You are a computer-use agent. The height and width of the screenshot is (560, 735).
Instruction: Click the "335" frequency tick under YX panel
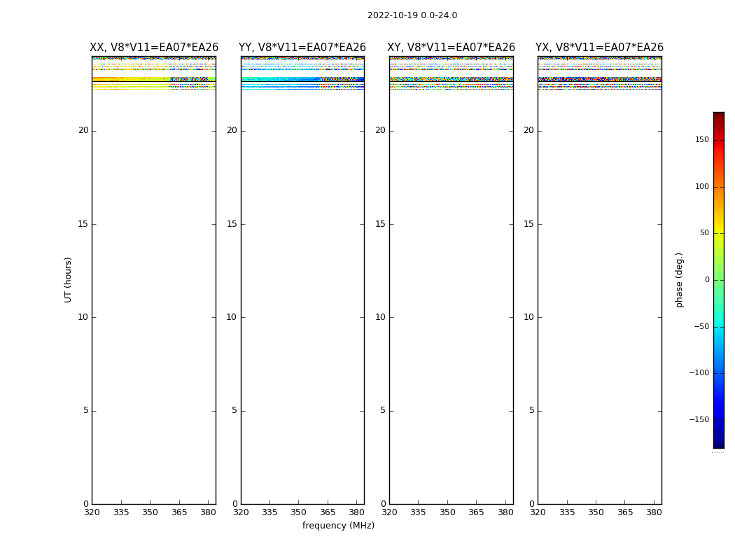click(x=567, y=512)
